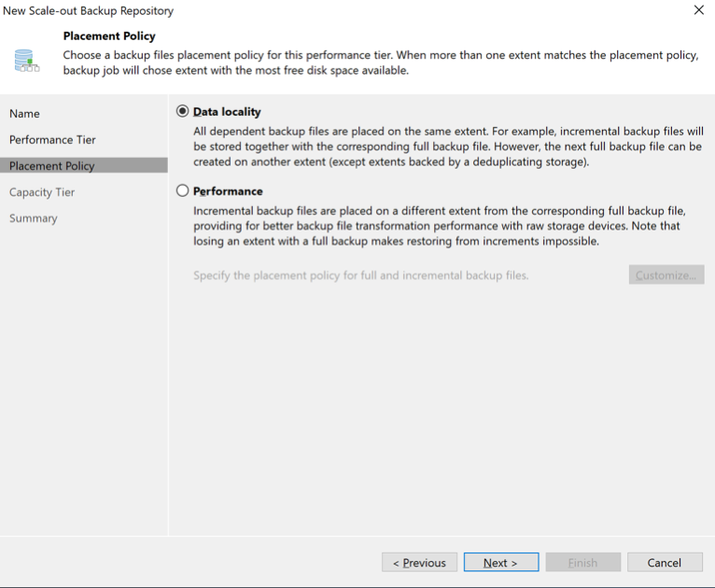Click the scale-out repository icon in header
715x588 pixels.
coord(27,62)
